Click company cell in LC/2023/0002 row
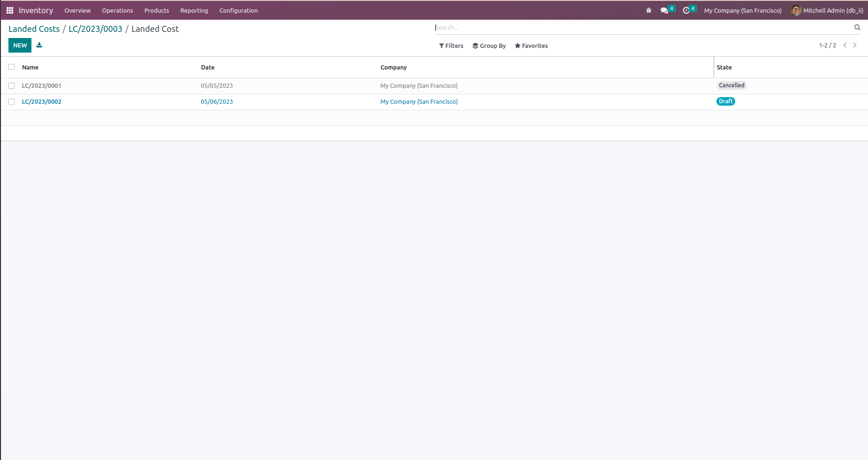The width and height of the screenshot is (868, 460). (419, 102)
